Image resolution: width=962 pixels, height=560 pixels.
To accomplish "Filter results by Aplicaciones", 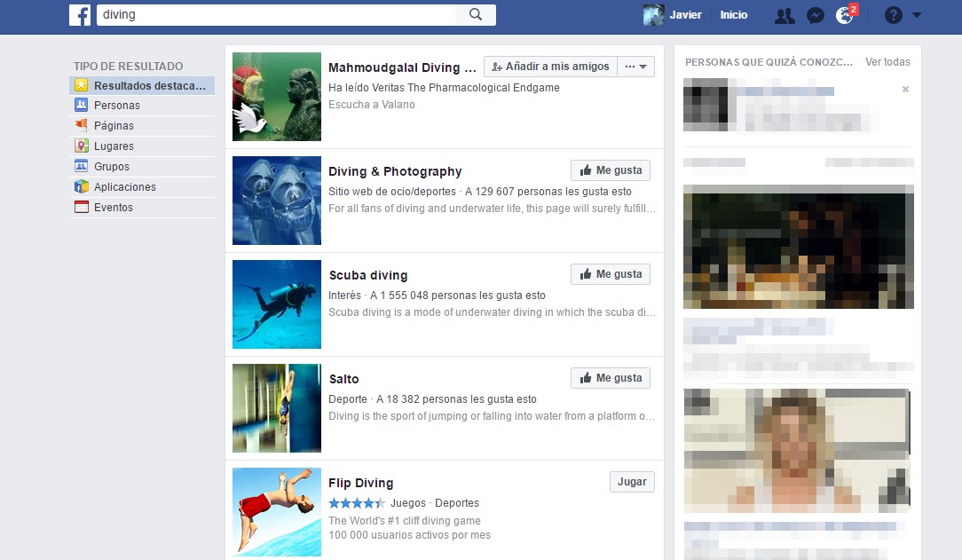I will [142, 187].
